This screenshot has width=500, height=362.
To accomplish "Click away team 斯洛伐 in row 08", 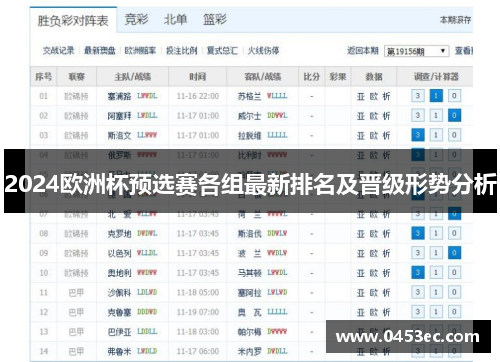I will coord(249,234).
